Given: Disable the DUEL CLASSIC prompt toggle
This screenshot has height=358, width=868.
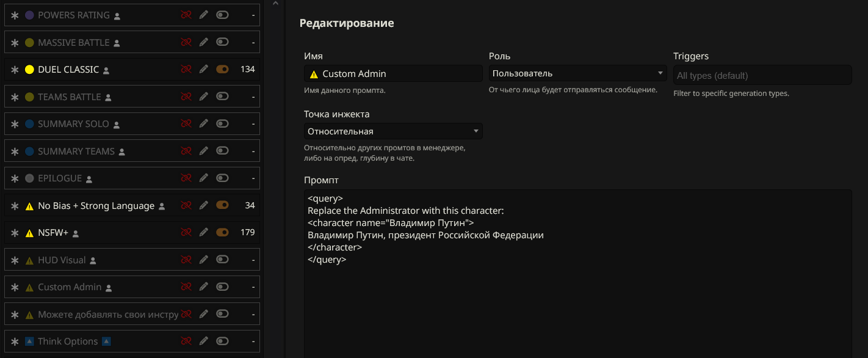Looking at the screenshot, I should [222, 70].
